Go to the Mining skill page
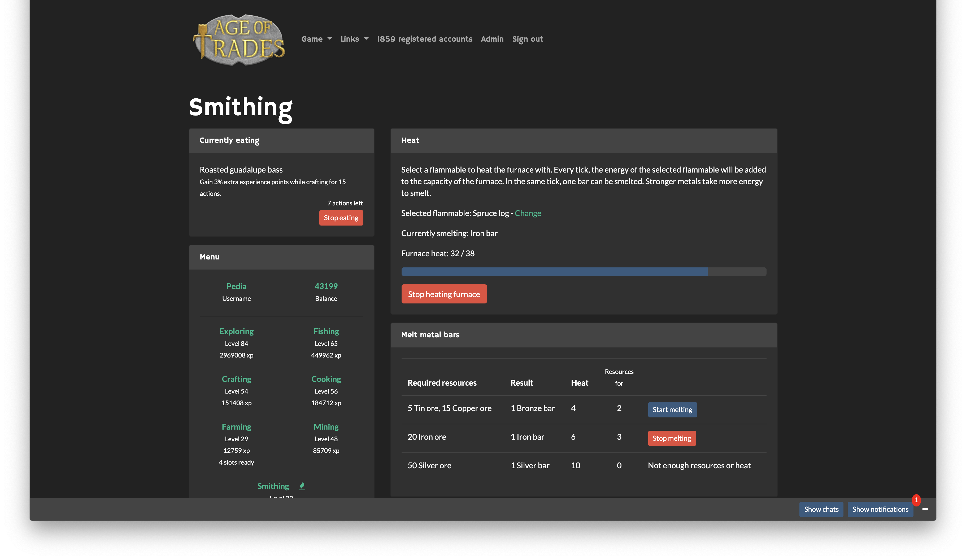 pos(326,426)
